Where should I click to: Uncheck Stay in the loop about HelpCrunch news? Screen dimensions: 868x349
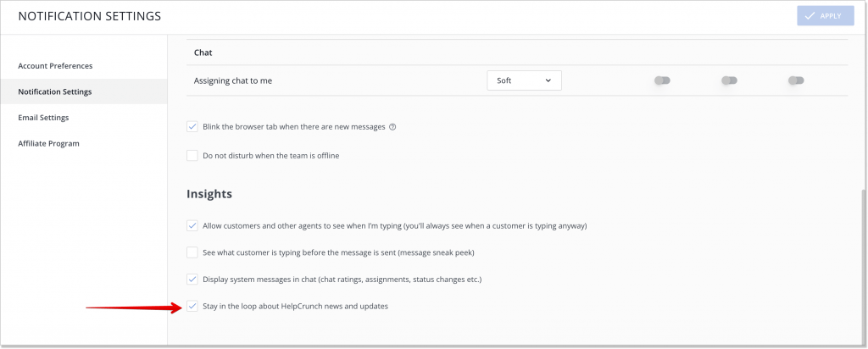[x=192, y=306]
